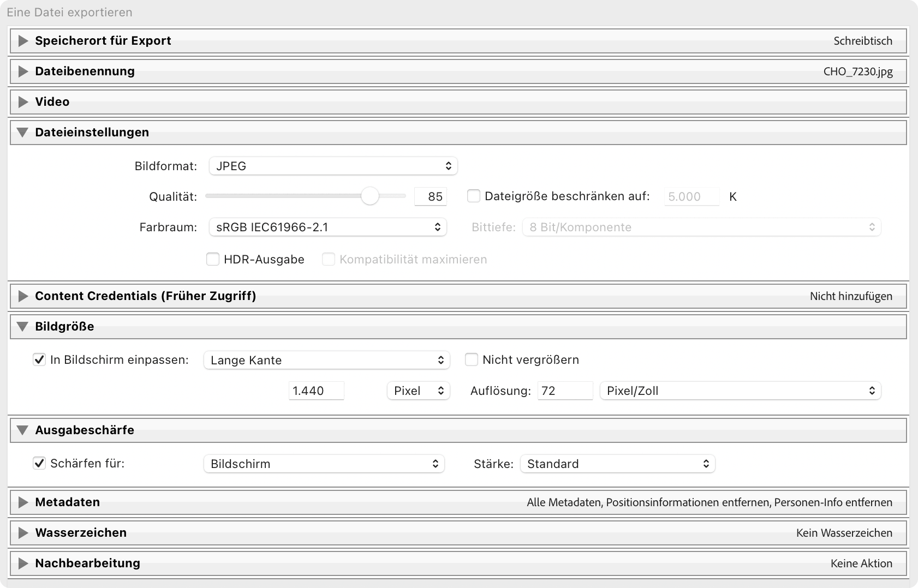Expand the Speicherort für Export section
The image size is (918, 588).
tap(23, 41)
